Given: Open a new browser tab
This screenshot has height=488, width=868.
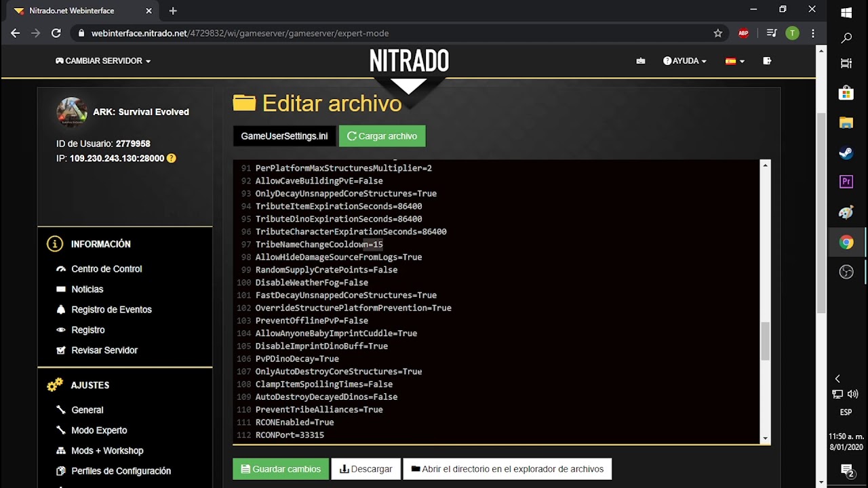Looking at the screenshot, I should point(173,11).
